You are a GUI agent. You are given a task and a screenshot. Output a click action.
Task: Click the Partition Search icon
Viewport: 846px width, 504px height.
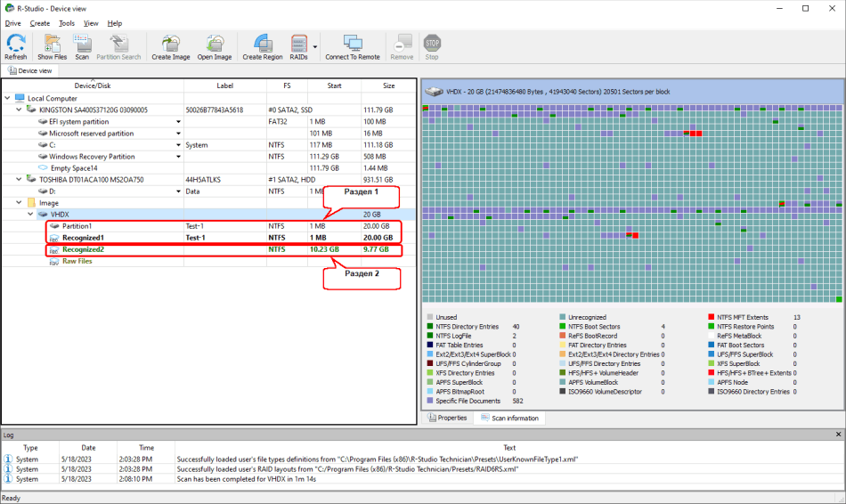[x=118, y=47]
